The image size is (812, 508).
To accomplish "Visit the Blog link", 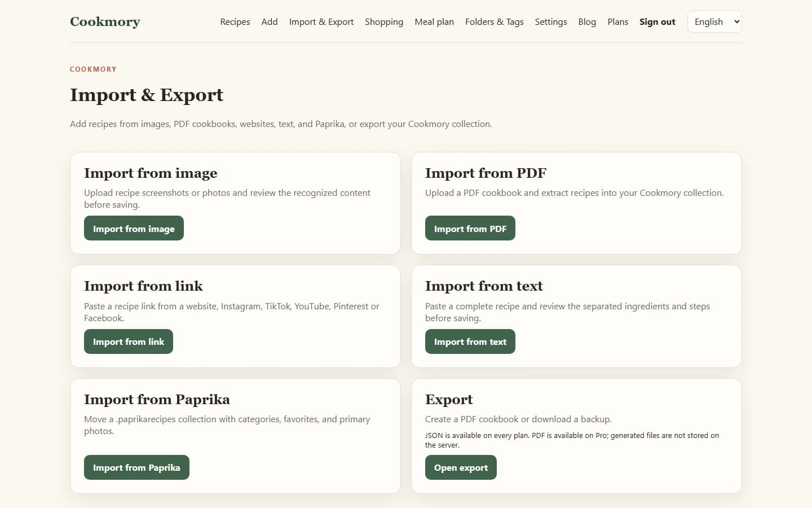I will click(587, 21).
